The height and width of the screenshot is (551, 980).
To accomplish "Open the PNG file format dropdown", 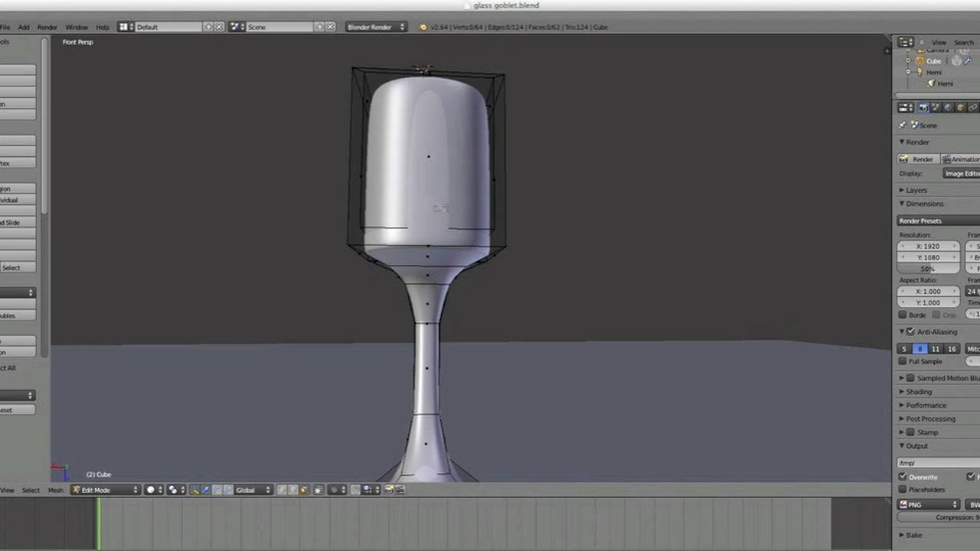I will (928, 504).
